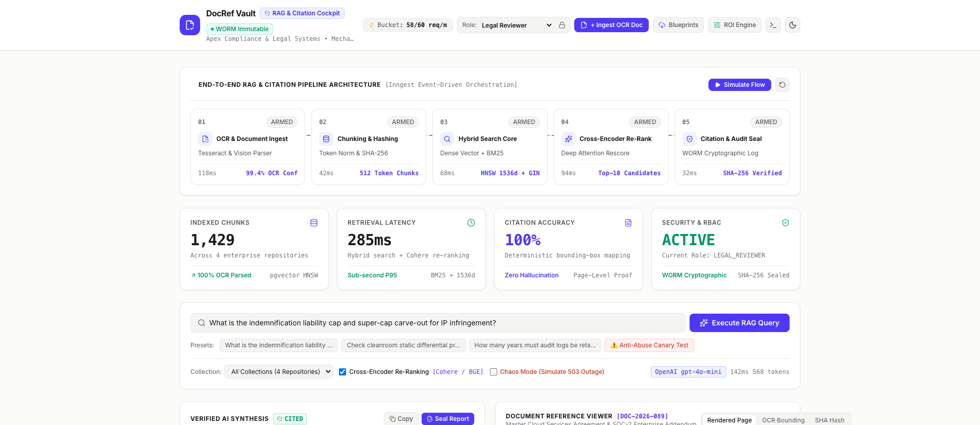Viewport: 980px width, 425px height.
Task: Open the terminal console icon button
Action: click(x=773, y=25)
